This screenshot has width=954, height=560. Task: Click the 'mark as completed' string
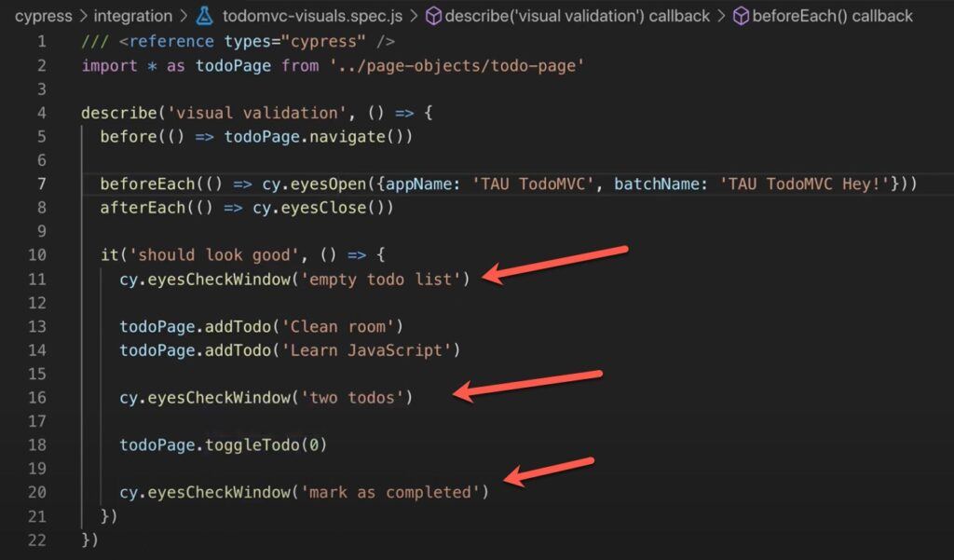pos(390,492)
